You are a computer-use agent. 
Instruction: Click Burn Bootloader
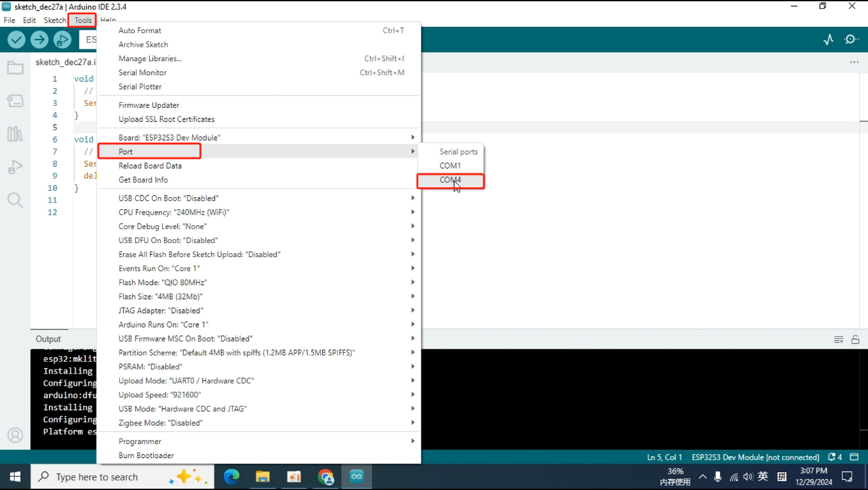pos(258,456)
